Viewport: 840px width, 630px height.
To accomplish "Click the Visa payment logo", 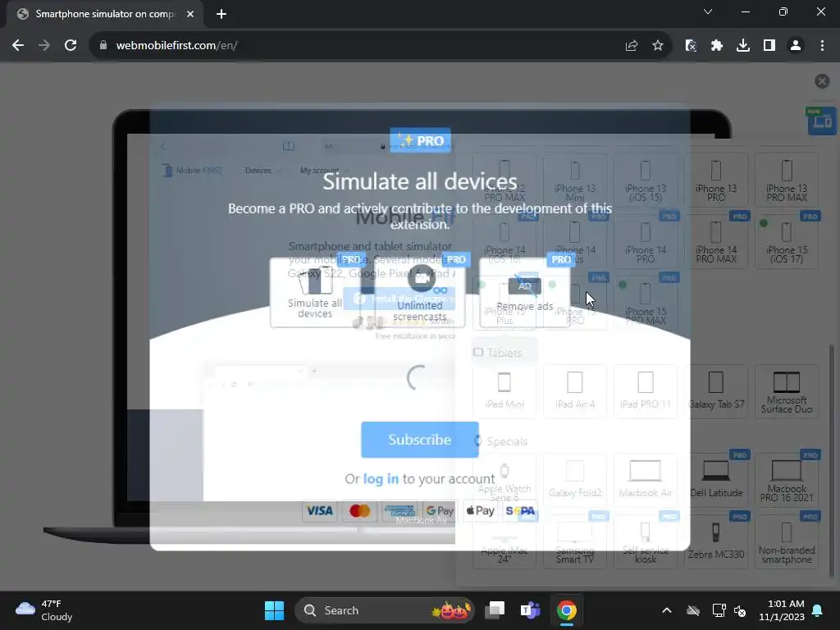I will [319, 511].
